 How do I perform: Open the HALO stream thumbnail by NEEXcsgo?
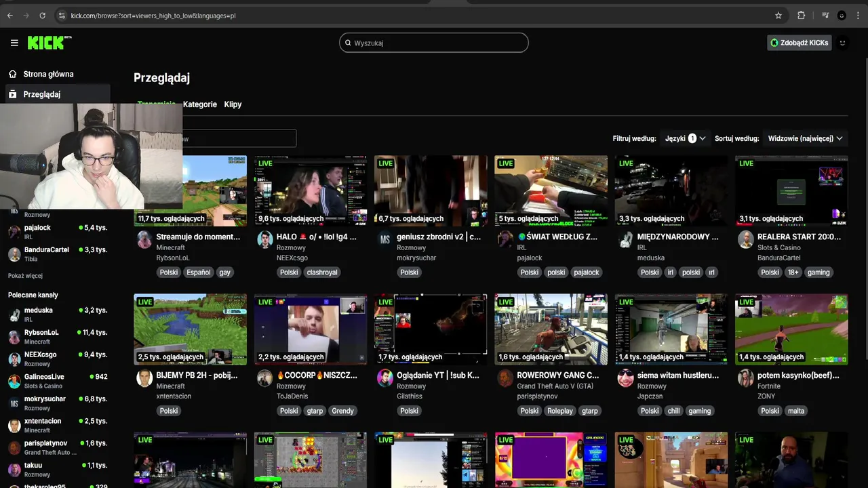pos(311,190)
